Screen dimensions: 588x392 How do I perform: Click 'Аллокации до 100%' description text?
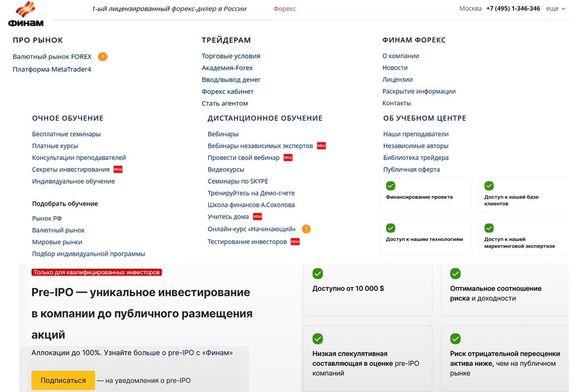(132, 353)
